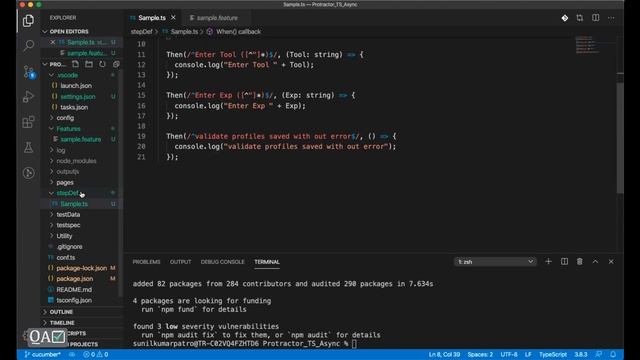Change encoding via UTF-8 status item

coord(509,354)
